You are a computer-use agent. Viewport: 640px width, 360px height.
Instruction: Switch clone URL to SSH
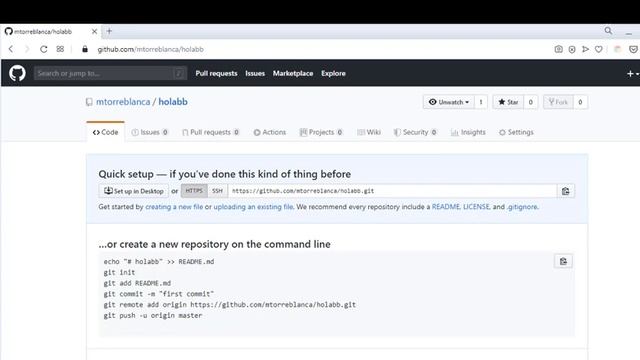(x=218, y=191)
